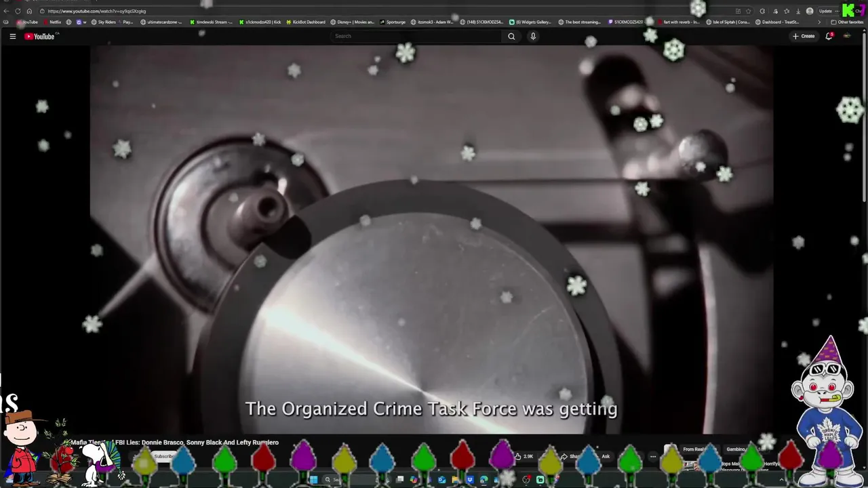Click the Subscribe button under video
This screenshot has width=868, height=488.
click(x=163, y=456)
